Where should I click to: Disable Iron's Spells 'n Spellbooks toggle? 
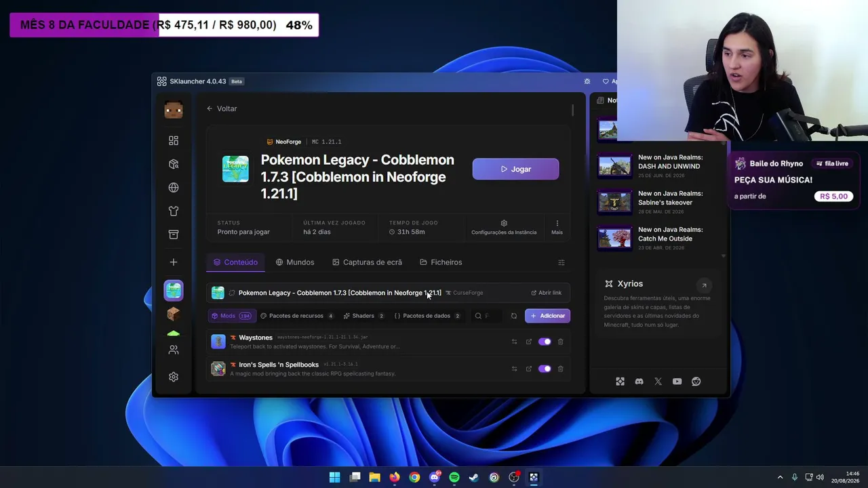click(545, 369)
